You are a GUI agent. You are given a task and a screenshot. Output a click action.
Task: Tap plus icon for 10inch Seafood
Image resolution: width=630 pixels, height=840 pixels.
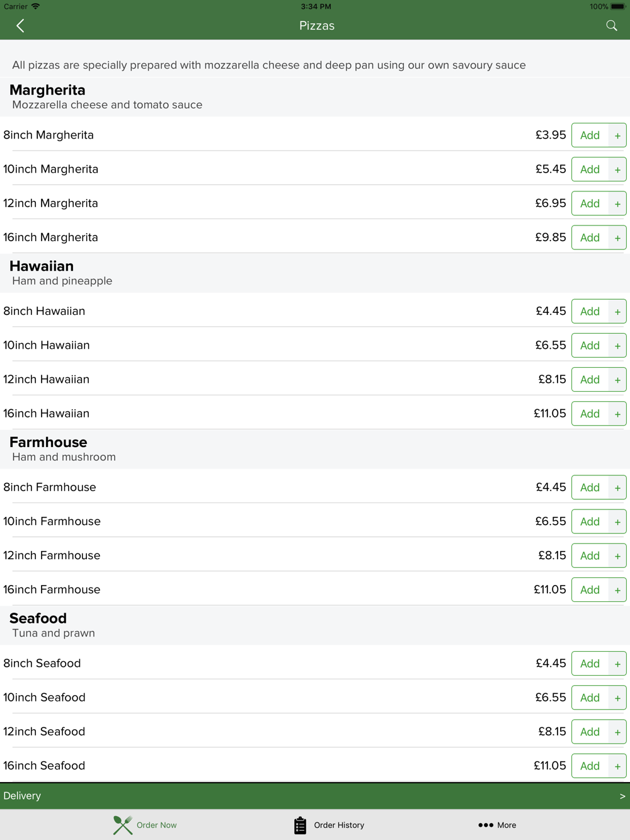(617, 698)
